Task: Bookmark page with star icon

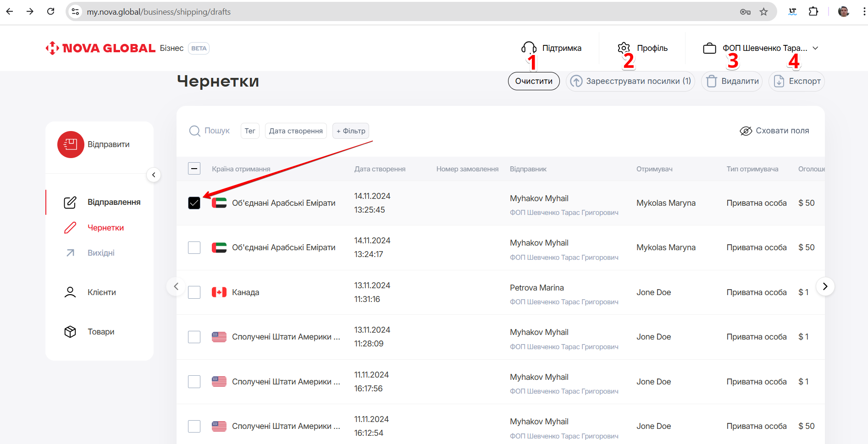Action: (763, 12)
